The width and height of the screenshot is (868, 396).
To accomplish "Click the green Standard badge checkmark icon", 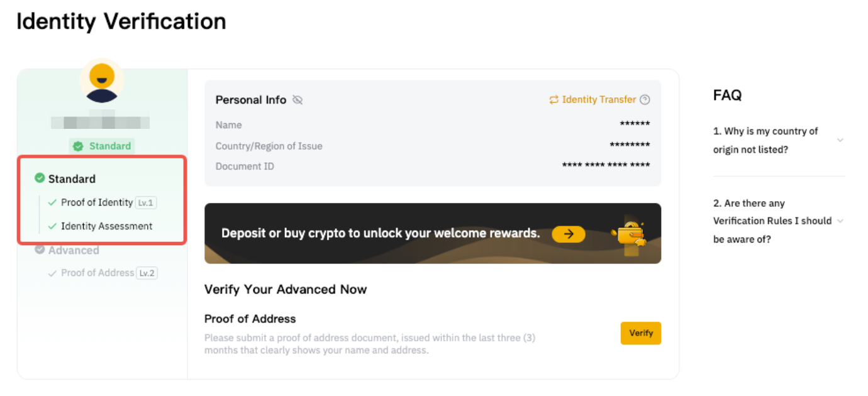I will [x=78, y=146].
